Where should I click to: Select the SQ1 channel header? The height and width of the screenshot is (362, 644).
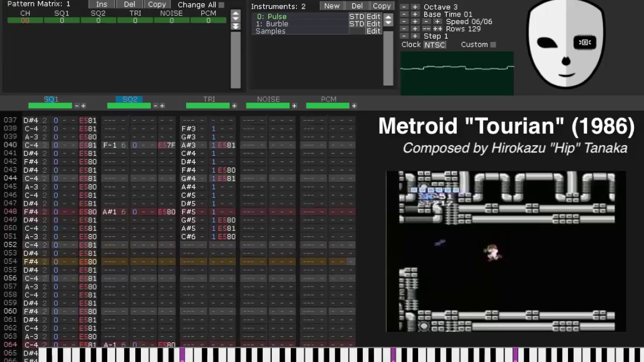pyautogui.click(x=51, y=99)
